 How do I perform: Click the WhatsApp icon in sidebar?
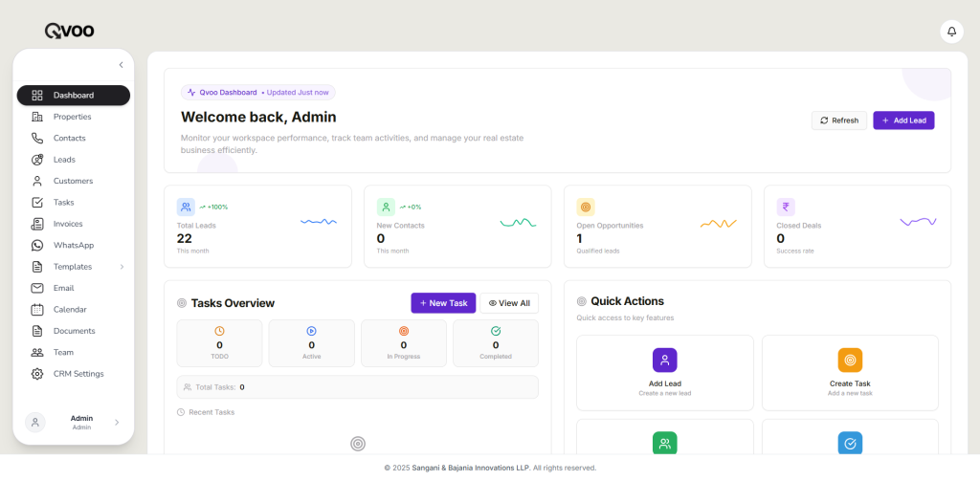pos(37,246)
